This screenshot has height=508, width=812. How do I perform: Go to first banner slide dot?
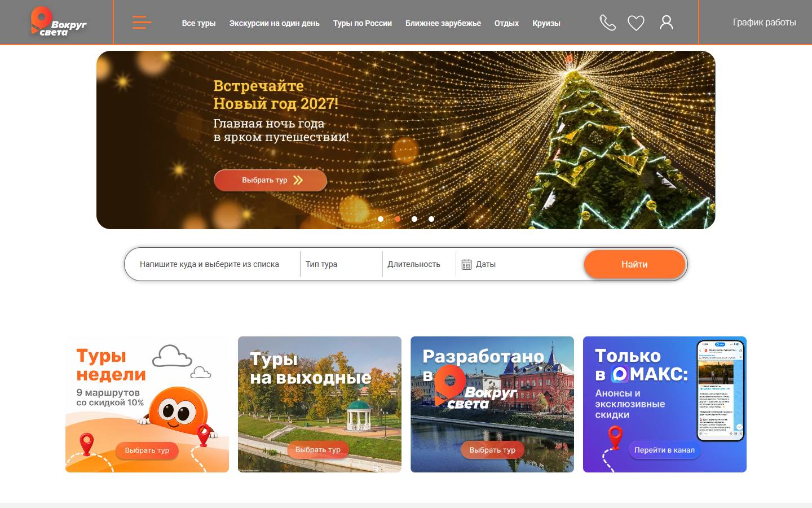pos(381,219)
